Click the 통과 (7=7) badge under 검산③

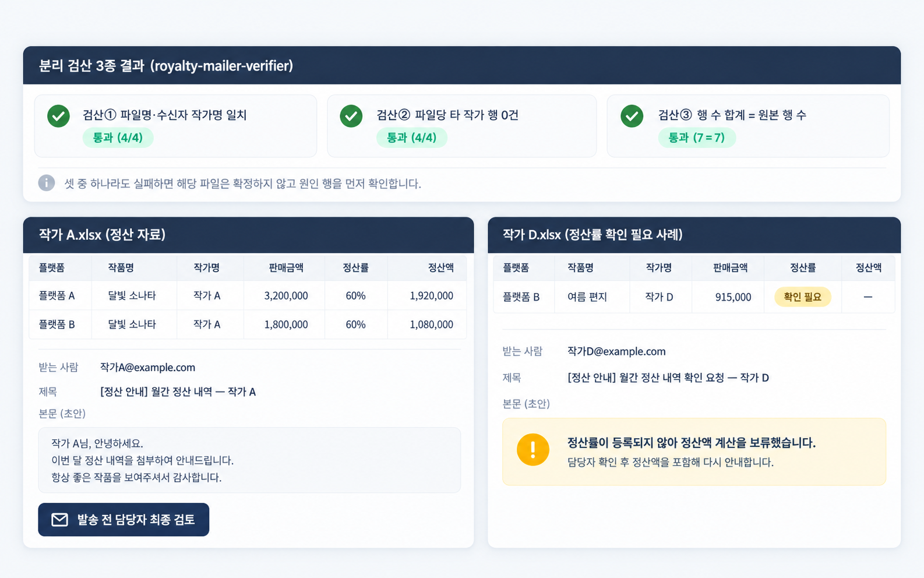697,138
